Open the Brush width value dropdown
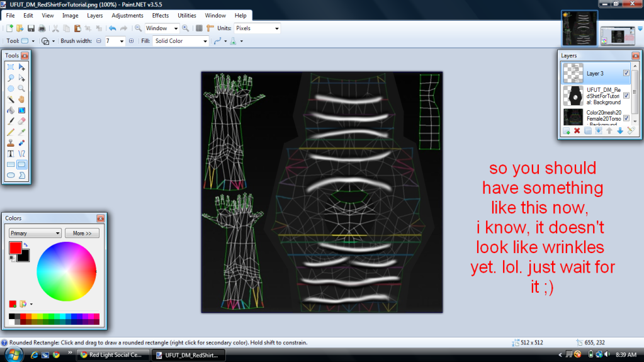Image resolution: width=644 pixels, height=362 pixels. click(121, 41)
